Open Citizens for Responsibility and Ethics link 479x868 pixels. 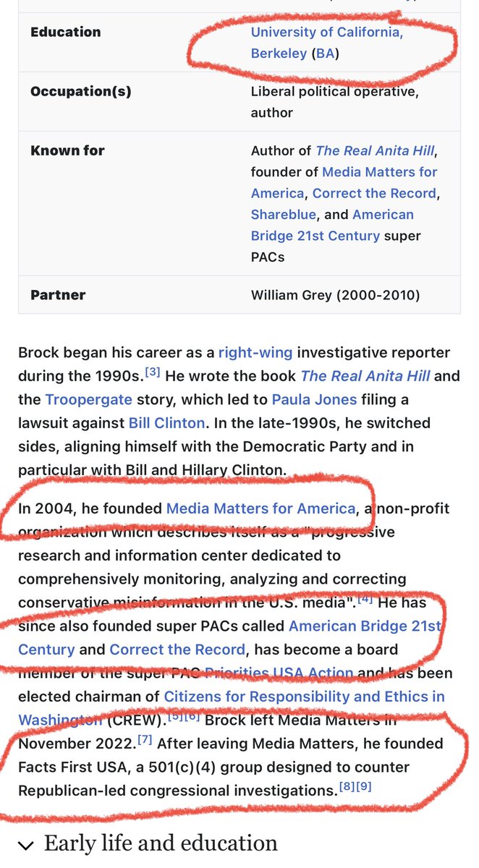click(304, 697)
